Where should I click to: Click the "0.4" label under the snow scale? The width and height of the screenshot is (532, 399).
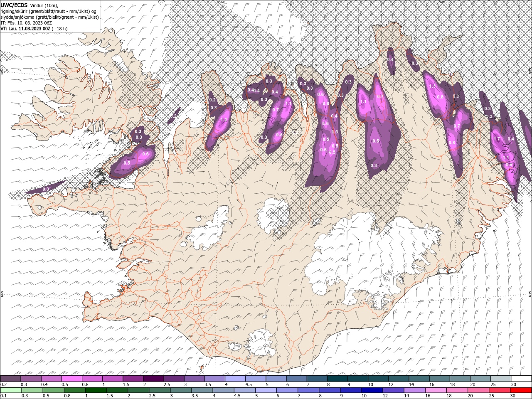tap(44, 384)
